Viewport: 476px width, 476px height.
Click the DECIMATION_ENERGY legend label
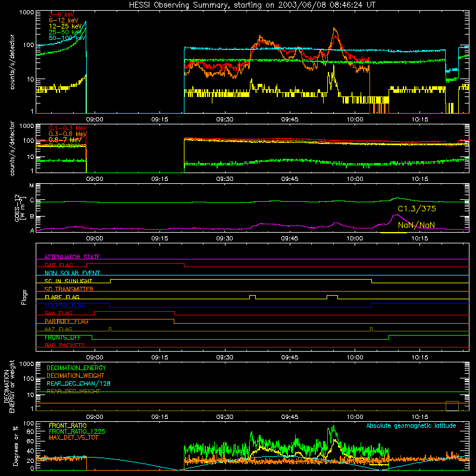[76, 368]
